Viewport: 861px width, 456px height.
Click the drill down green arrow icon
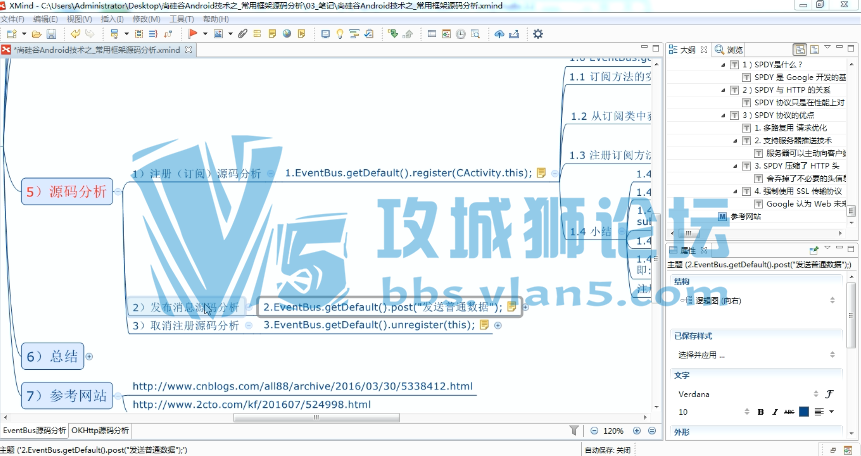pyautogui.click(x=393, y=34)
